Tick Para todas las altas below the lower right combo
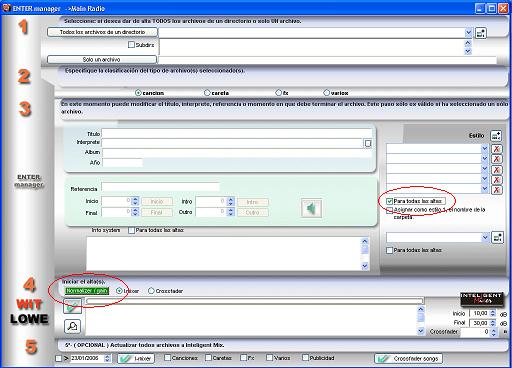The image size is (512, 368). click(389, 250)
